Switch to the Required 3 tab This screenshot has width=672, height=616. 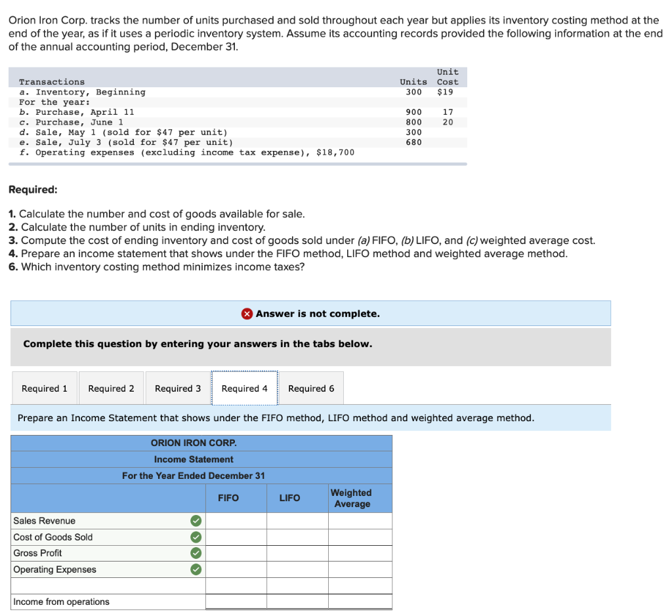(x=178, y=388)
